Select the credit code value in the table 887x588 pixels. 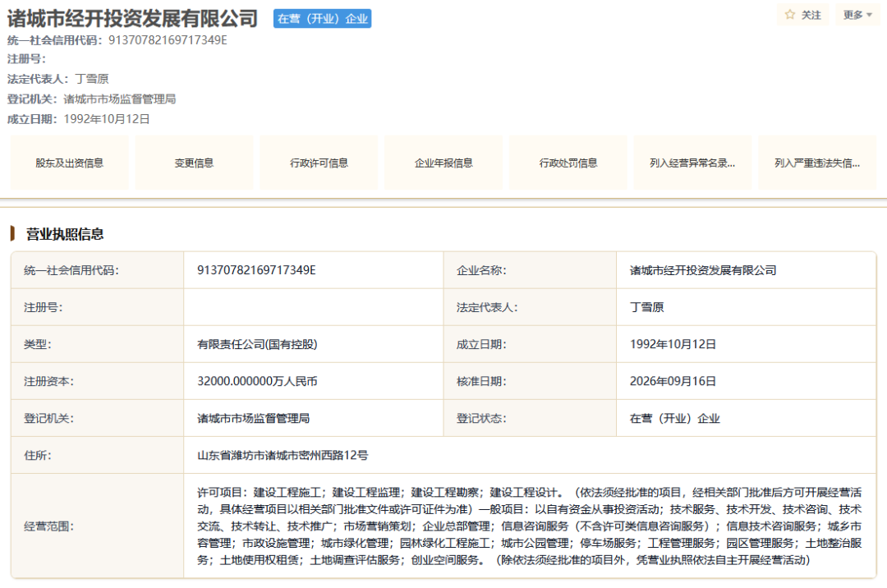(256, 270)
